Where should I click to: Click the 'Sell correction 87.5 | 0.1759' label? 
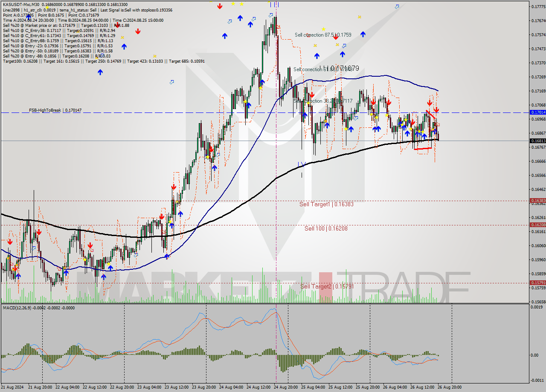pos(323,35)
